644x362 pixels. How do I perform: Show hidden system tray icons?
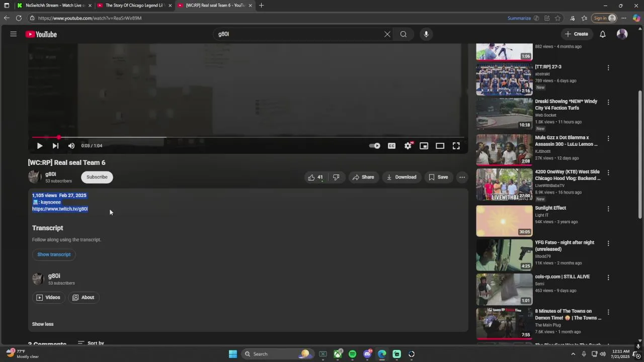(573, 354)
